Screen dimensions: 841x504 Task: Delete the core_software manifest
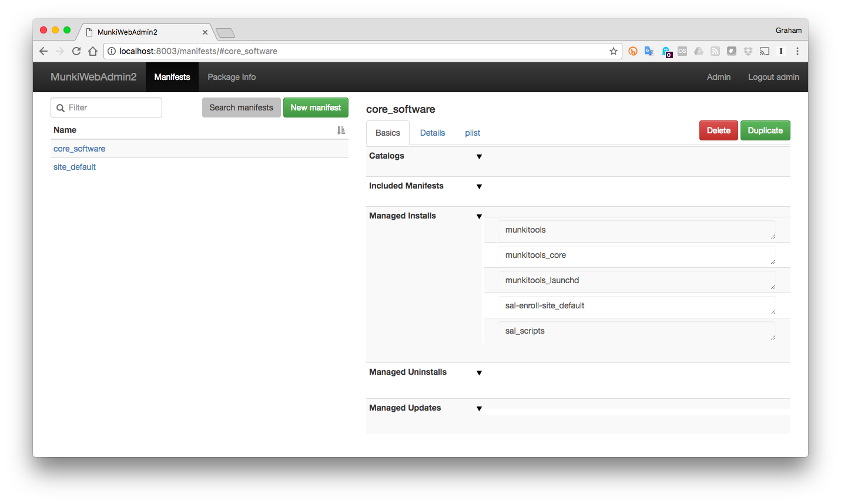[719, 130]
